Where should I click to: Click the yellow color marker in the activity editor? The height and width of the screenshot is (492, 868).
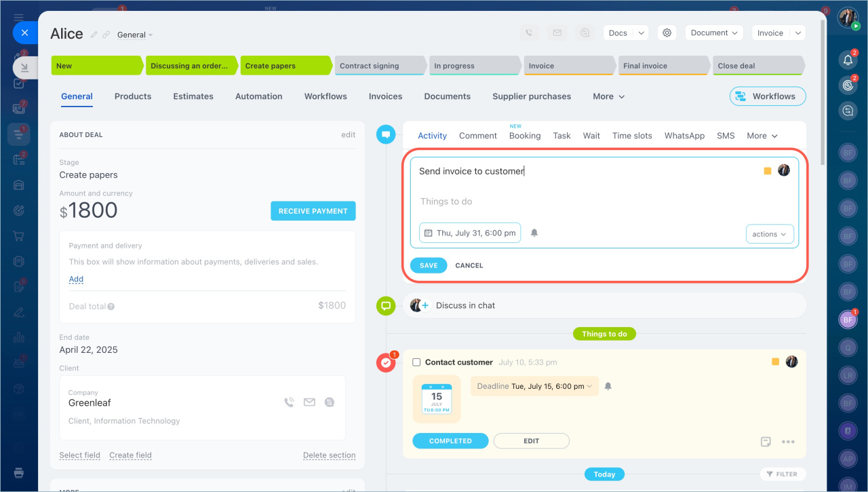(768, 171)
